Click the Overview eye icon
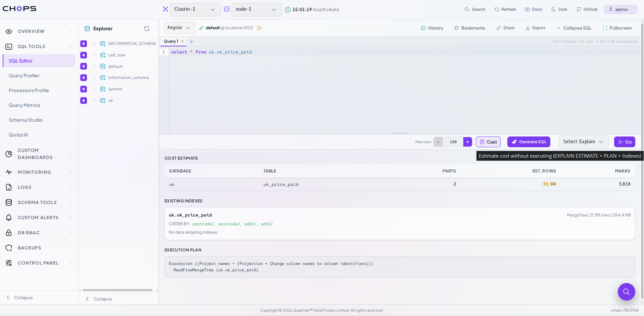 [x=9, y=32]
